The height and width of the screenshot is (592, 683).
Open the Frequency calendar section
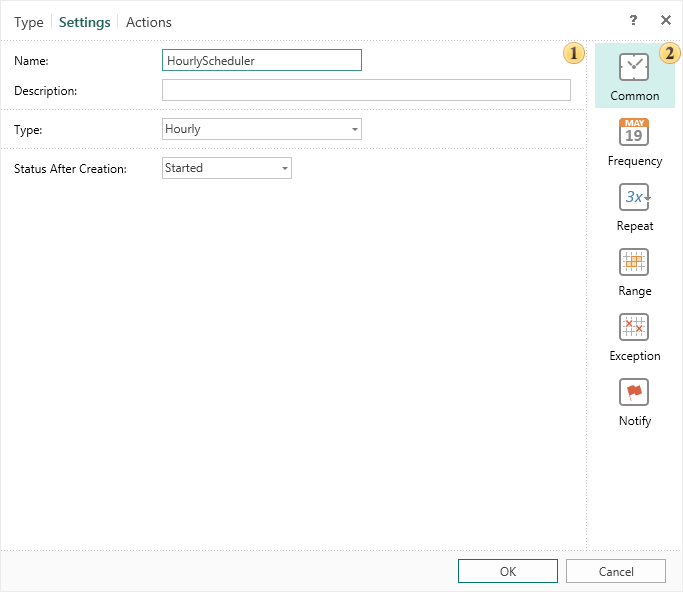tap(634, 142)
